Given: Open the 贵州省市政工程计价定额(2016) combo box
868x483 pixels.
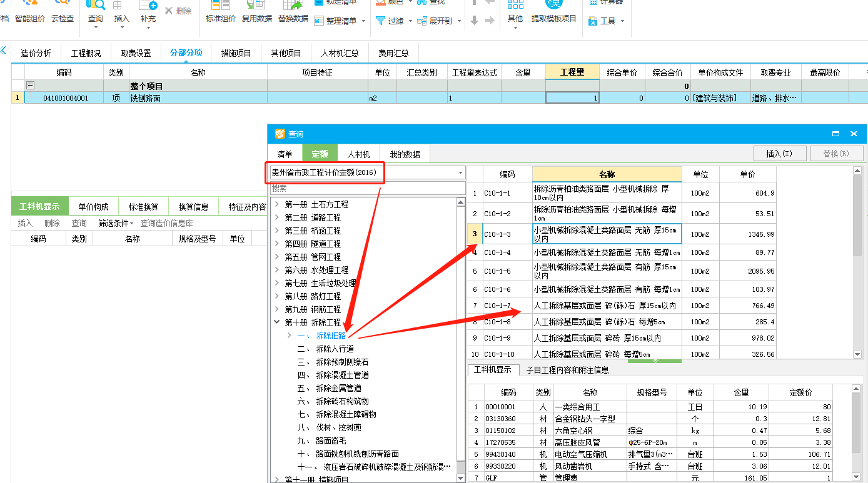Looking at the screenshot, I should [367, 172].
